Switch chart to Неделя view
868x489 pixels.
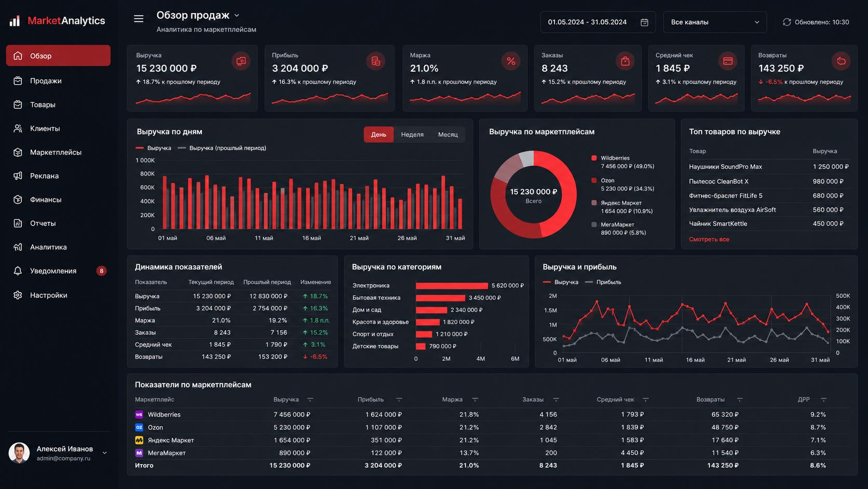412,135
